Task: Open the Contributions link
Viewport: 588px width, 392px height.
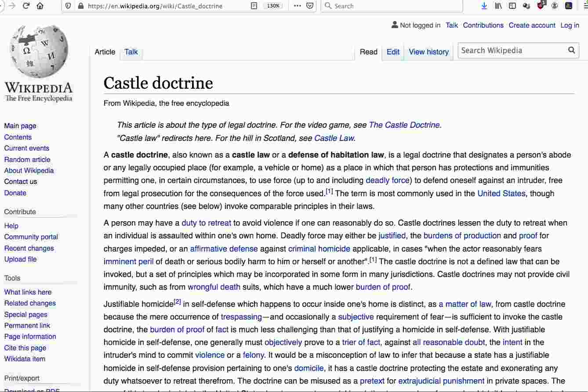Action: point(483,25)
